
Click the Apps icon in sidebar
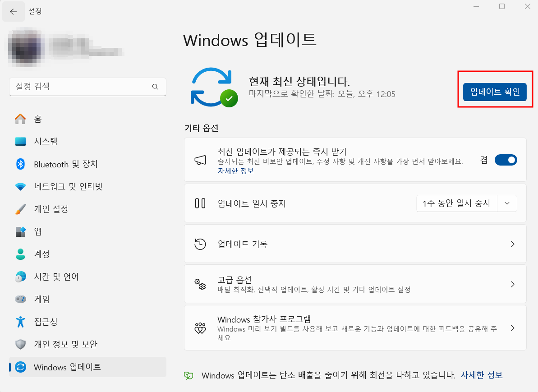[20, 232]
